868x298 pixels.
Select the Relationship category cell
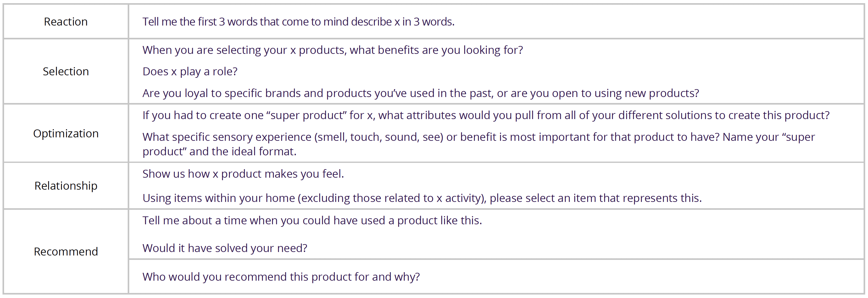pyautogui.click(x=66, y=186)
